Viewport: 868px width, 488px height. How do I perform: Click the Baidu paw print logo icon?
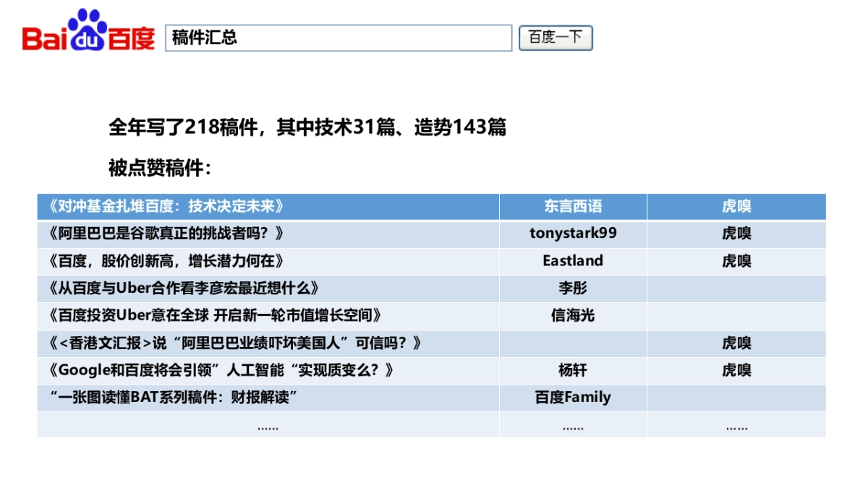[87, 22]
